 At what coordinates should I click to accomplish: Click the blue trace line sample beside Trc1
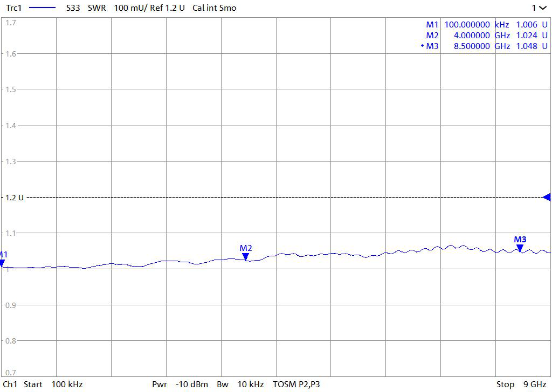[x=42, y=8]
